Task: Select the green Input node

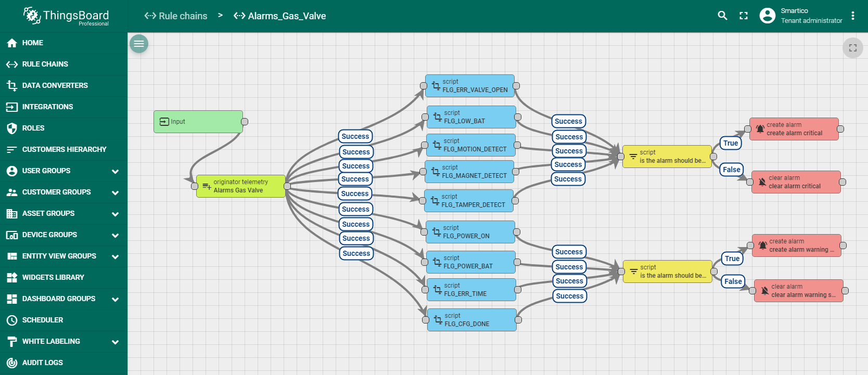Action: (198, 122)
